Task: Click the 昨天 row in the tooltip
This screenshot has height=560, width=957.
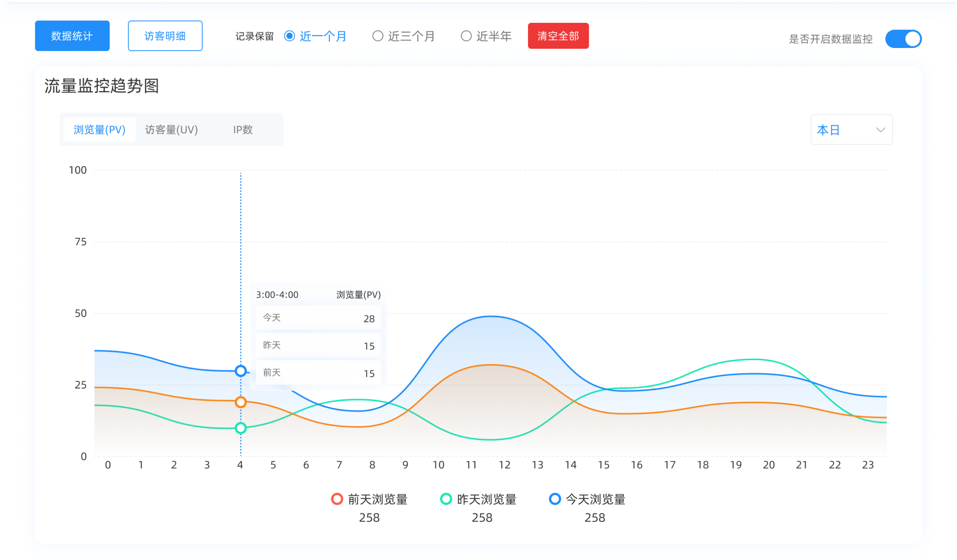Action: click(x=318, y=345)
